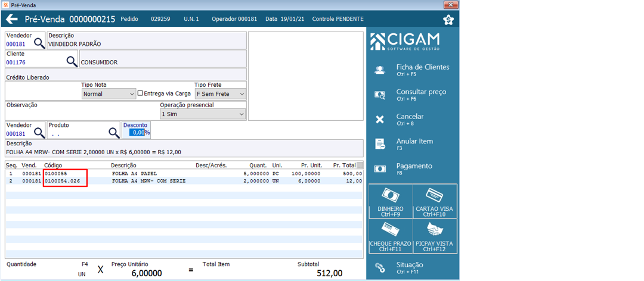The width and height of the screenshot is (644, 281).
Task: Choose DINHEIRO payment tile
Action: click(391, 201)
